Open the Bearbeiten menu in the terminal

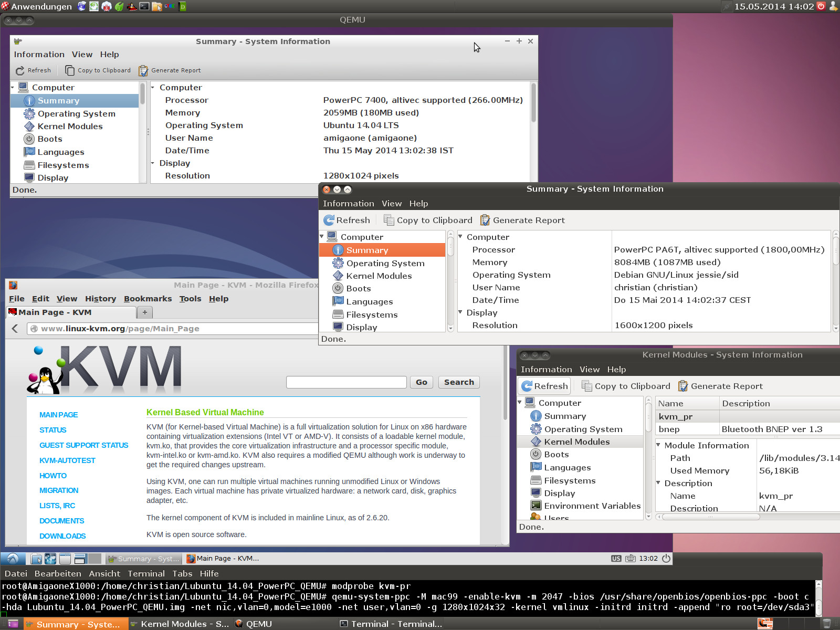point(58,574)
